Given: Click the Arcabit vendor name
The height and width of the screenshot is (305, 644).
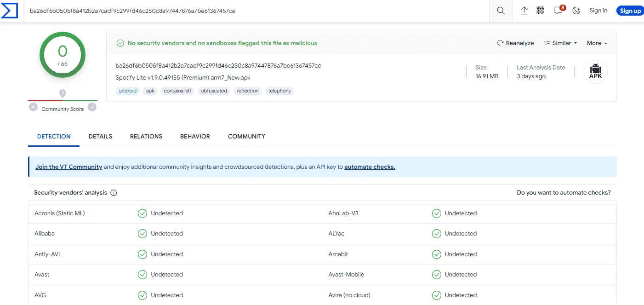Looking at the screenshot, I should pos(338,254).
